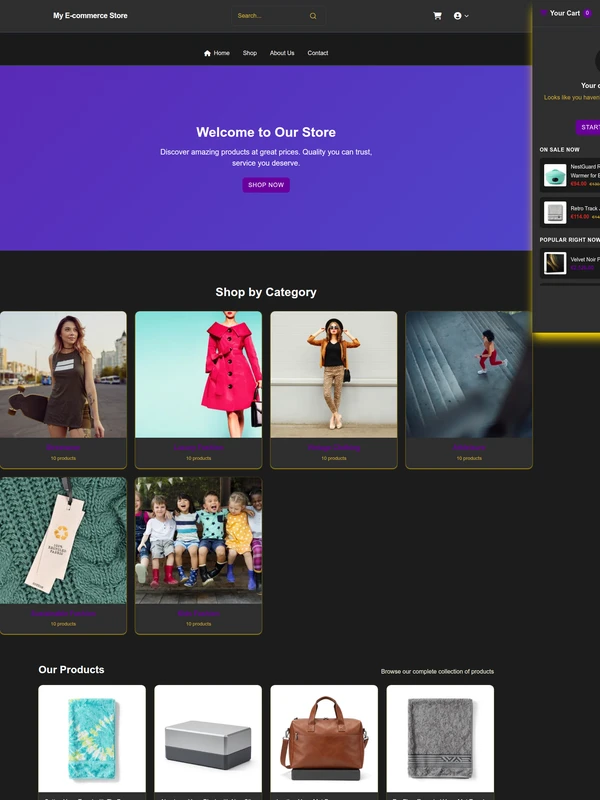Screen dimensions: 600x800
Task: Click the stair runner category image
Action: [469, 374]
